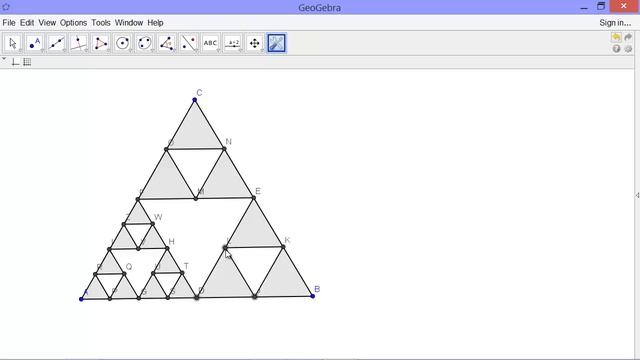Select point N on the triangle

click(x=224, y=149)
